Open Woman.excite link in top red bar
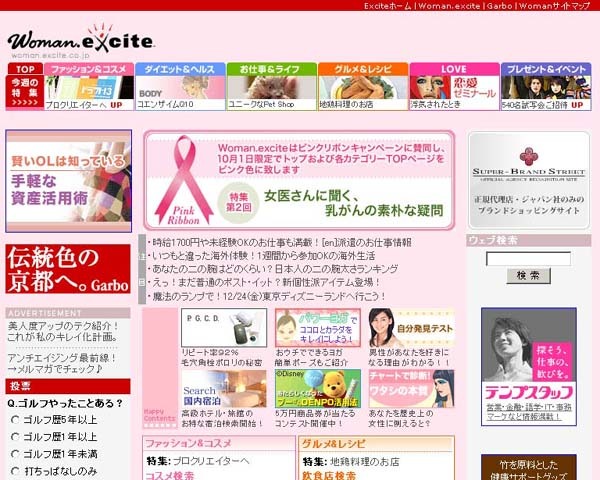600x480 pixels. click(449, 6)
